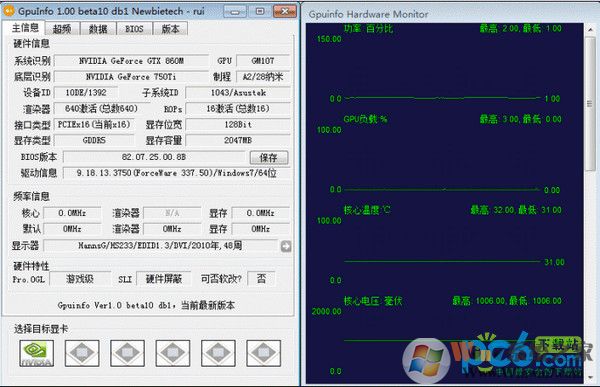
Task: Click the Hardware Monitor vertical scrollbar thumb
Action: [590, 104]
